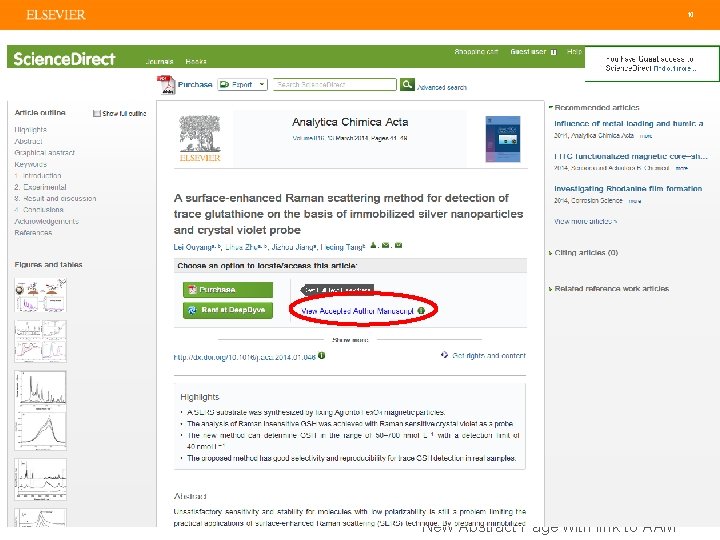Image resolution: width=720 pixels, height=540 pixels.
Task: Go to 4. Conclusions outline entry
Action: pyautogui.click(x=39, y=210)
